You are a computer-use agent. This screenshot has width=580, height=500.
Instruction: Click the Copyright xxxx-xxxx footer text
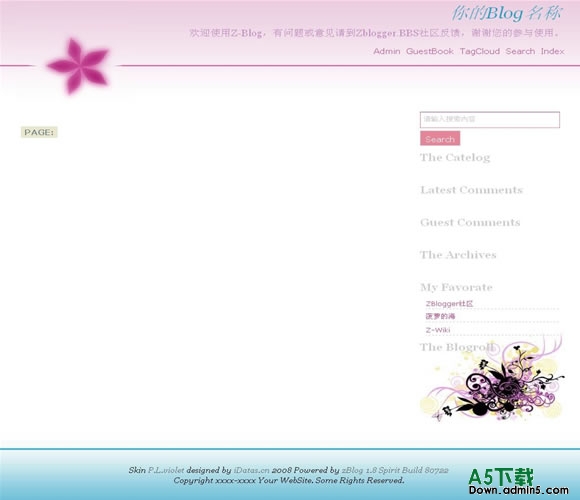click(289, 480)
